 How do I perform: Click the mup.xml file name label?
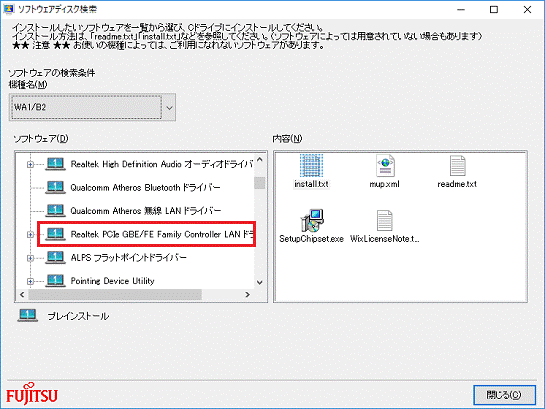[384, 184]
